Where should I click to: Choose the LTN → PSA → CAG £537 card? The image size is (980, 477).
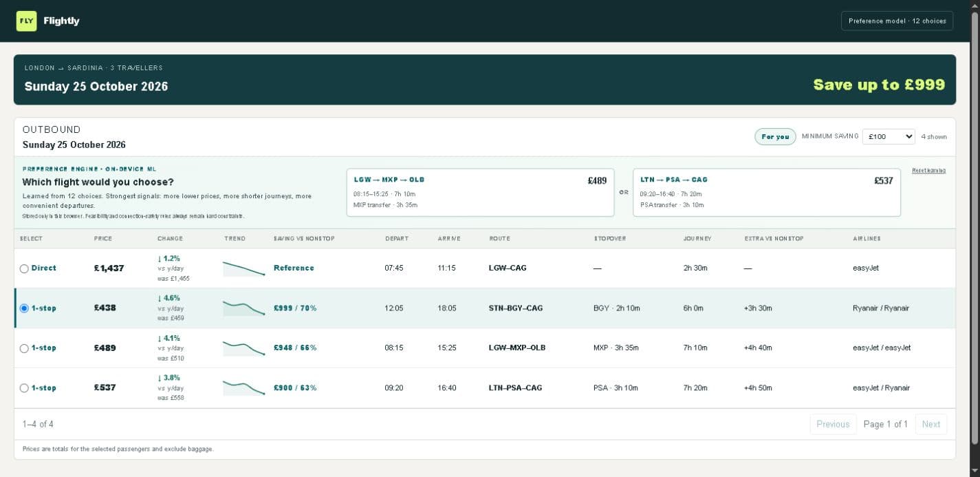tap(767, 192)
